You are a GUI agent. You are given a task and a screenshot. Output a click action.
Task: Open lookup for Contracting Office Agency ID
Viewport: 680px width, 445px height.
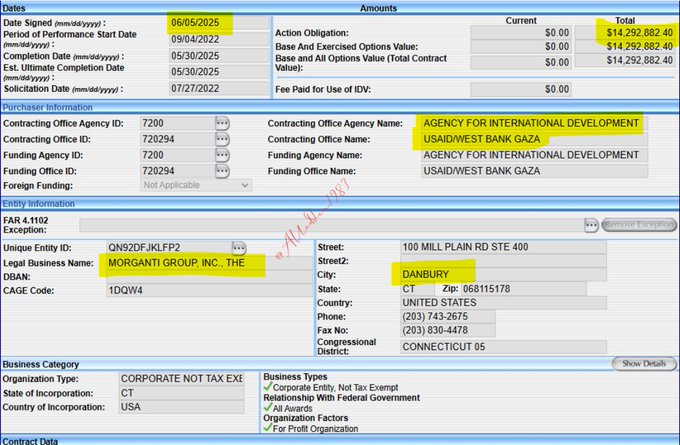pos(222,123)
